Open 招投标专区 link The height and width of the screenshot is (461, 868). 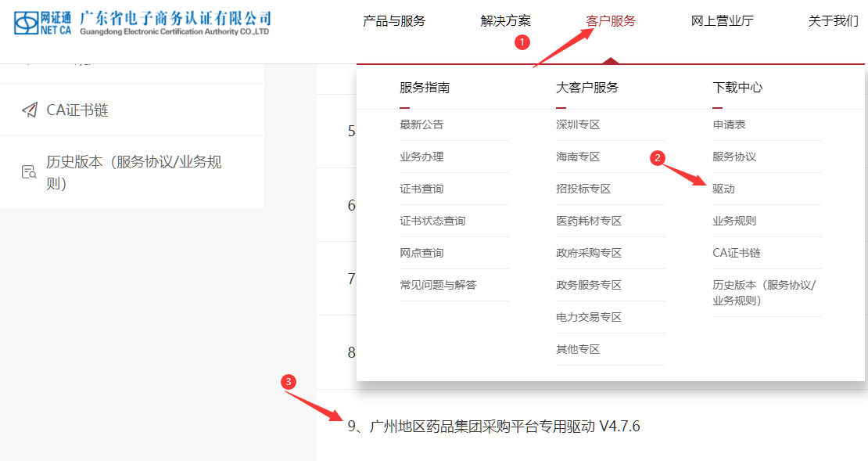583,189
